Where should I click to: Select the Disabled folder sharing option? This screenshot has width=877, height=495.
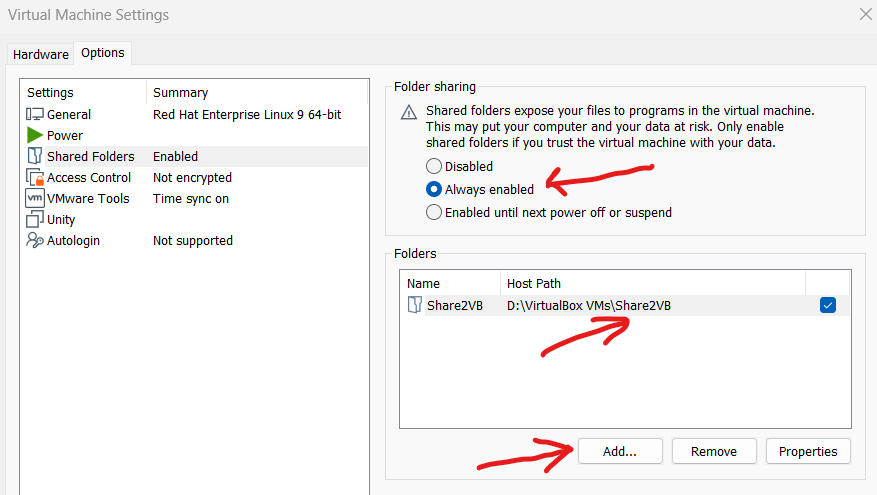(434, 167)
